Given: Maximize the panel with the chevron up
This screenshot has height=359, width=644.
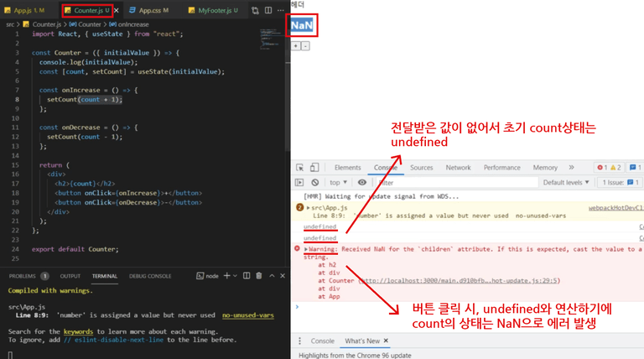Looking at the screenshot, I should (x=272, y=276).
